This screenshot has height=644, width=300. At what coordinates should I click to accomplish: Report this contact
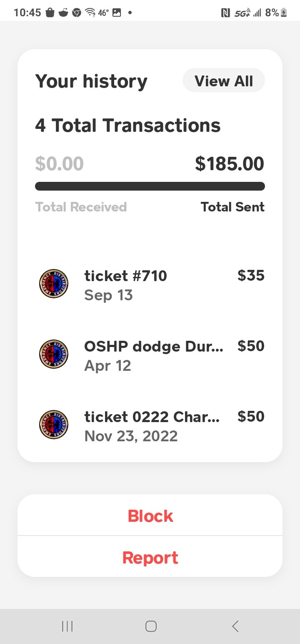[150, 558]
